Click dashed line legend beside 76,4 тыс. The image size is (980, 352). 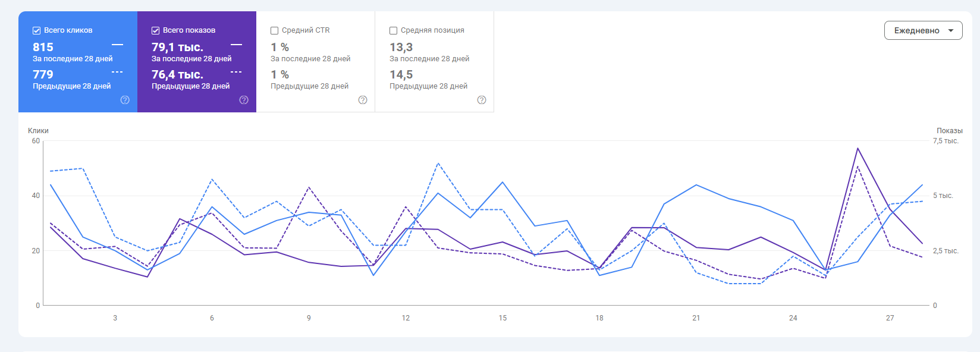coord(236,72)
